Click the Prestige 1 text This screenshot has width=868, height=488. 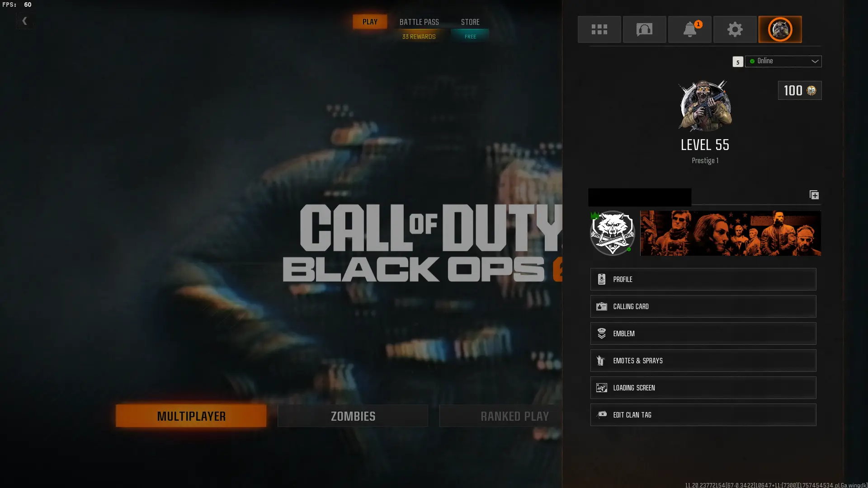[x=705, y=160]
